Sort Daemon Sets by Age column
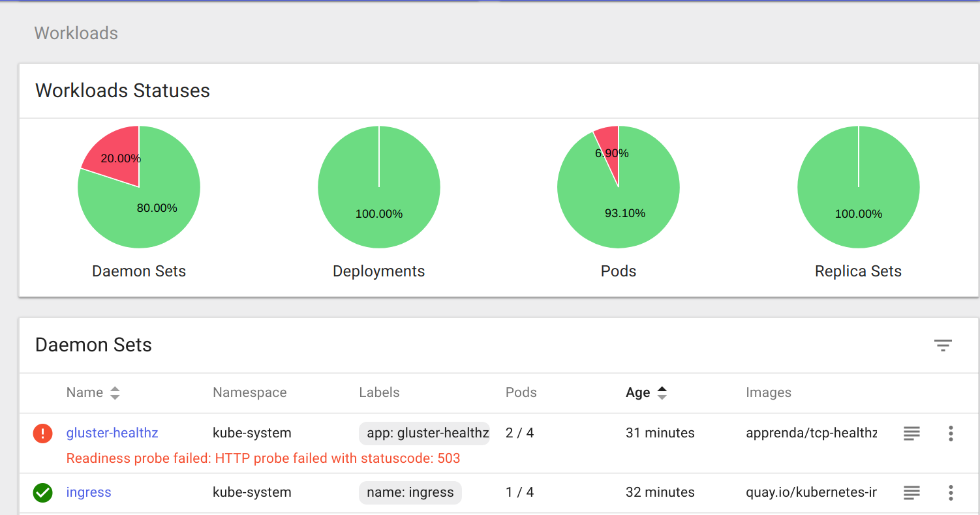The image size is (980, 515). coord(646,392)
